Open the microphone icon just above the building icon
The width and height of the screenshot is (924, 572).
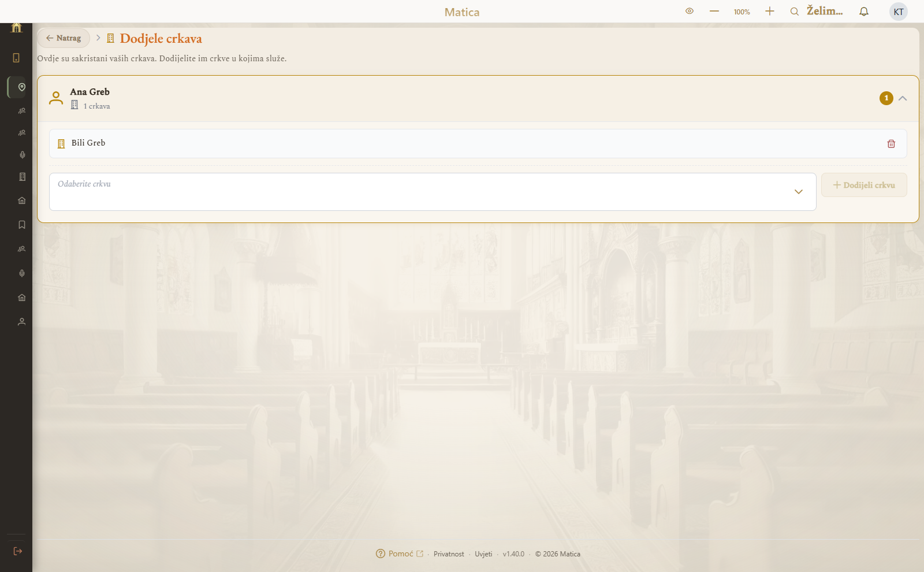22,155
